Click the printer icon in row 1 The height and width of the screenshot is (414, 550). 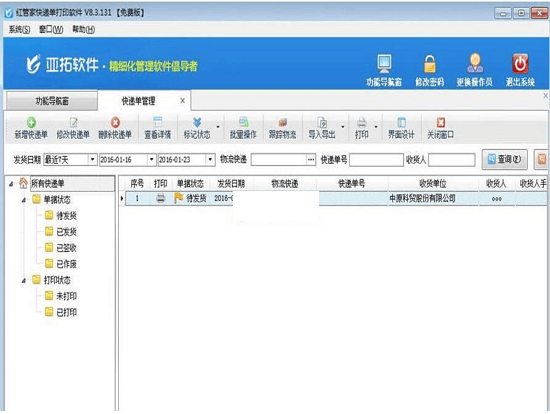point(161,198)
